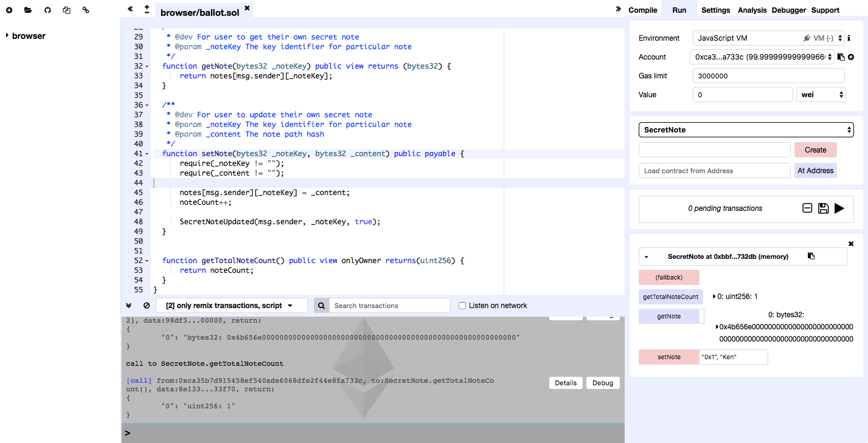Viewport: 868px width, 443px height.
Task: Click the setNote parameters input field
Action: pos(734,357)
